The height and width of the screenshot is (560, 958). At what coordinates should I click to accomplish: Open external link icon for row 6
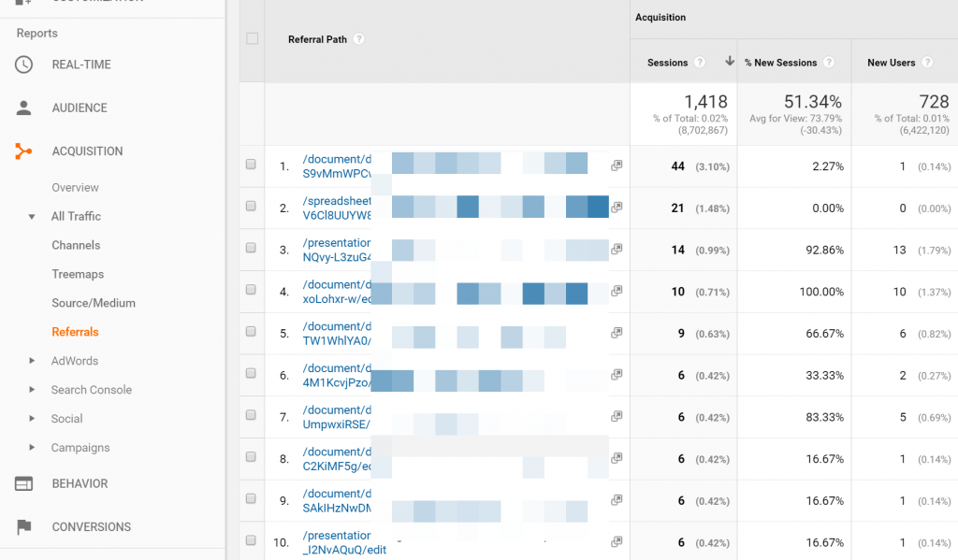pos(617,374)
